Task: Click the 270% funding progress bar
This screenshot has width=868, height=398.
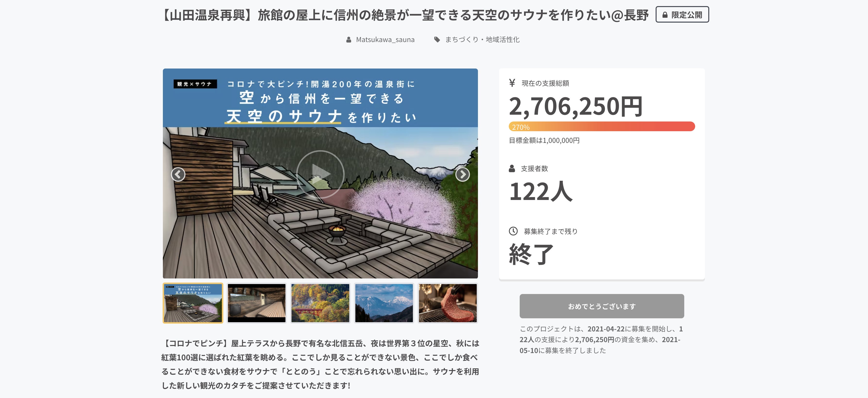Action: [x=601, y=127]
